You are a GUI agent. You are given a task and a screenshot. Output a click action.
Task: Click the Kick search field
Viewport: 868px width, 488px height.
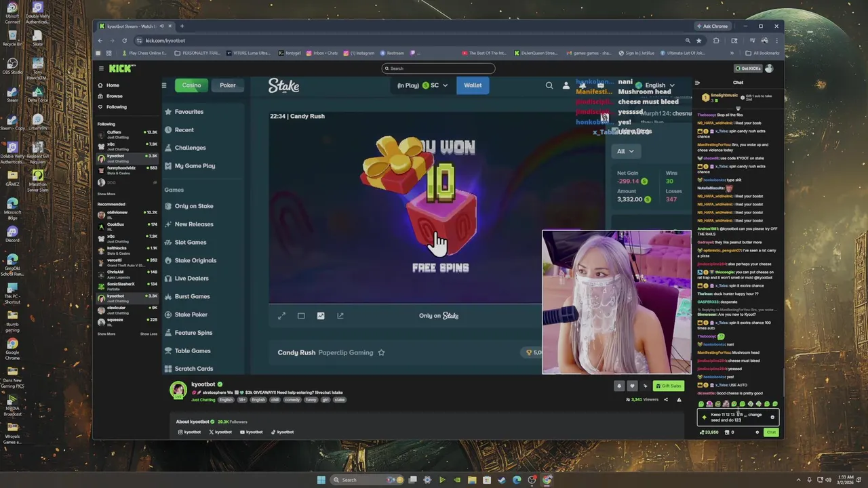point(438,68)
